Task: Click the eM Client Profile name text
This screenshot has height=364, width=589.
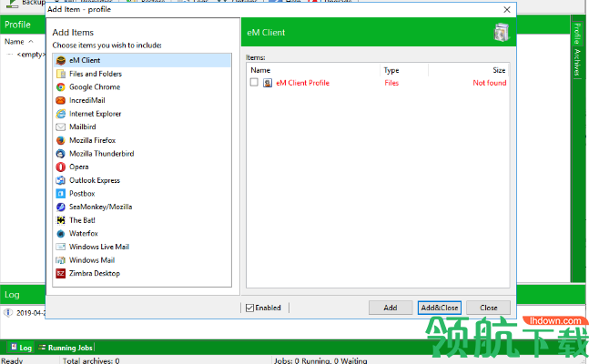Action: point(303,83)
